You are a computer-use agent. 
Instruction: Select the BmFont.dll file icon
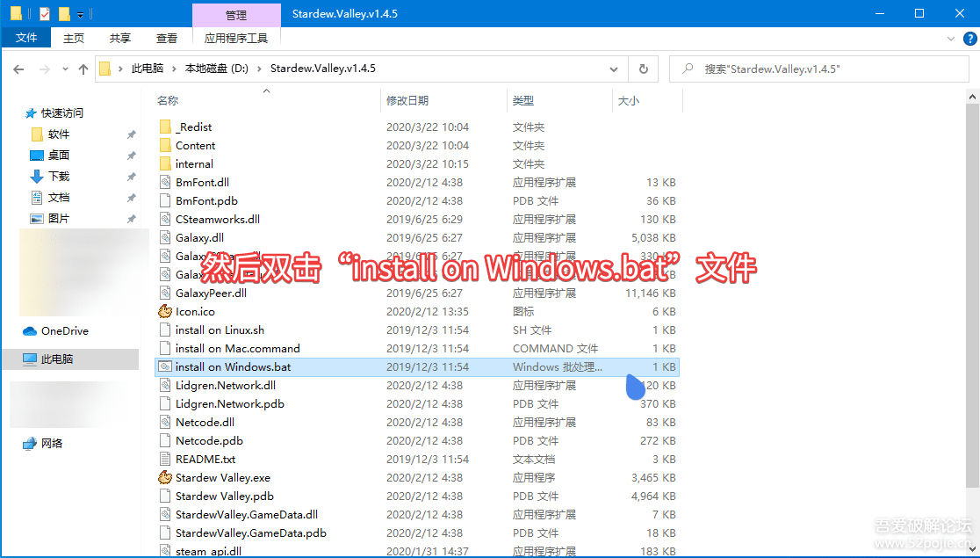(x=165, y=182)
